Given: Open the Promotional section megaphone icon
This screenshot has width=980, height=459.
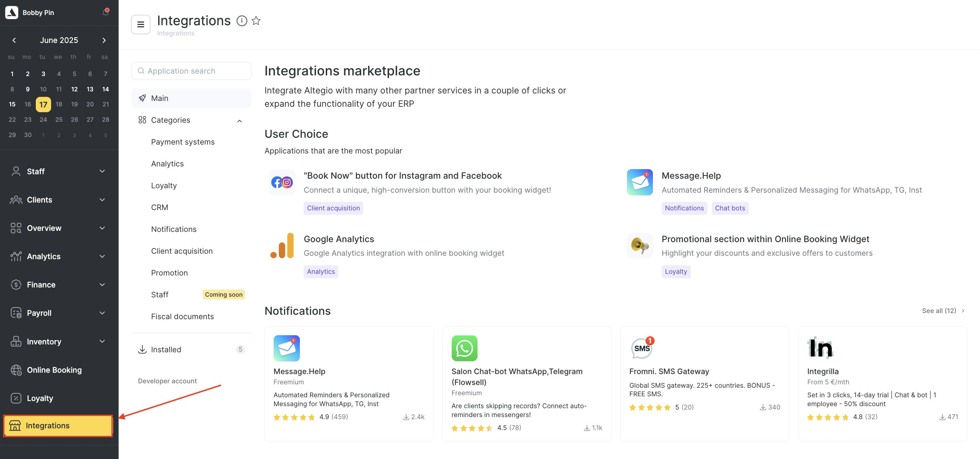Looking at the screenshot, I should 640,246.
